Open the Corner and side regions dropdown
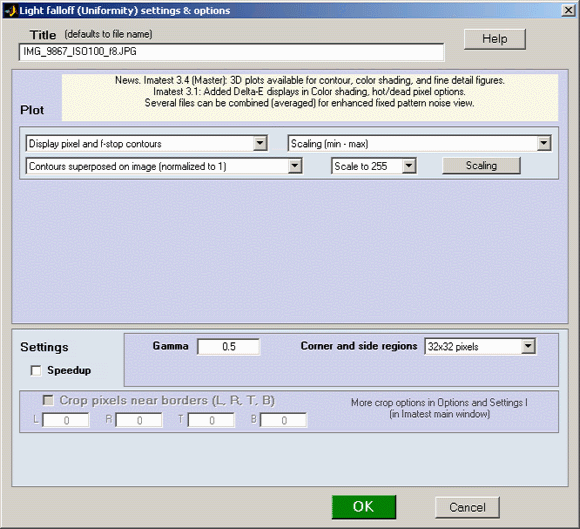This screenshot has height=529, width=580. 480,347
